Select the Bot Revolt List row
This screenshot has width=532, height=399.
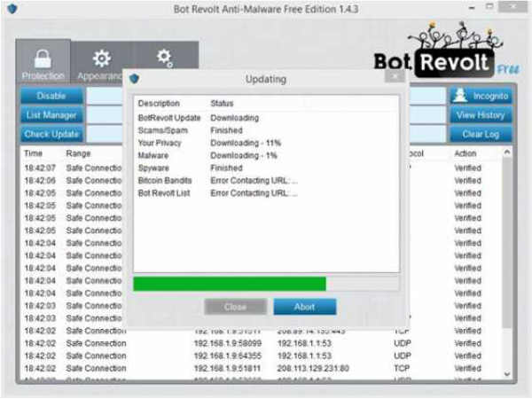click(x=266, y=193)
